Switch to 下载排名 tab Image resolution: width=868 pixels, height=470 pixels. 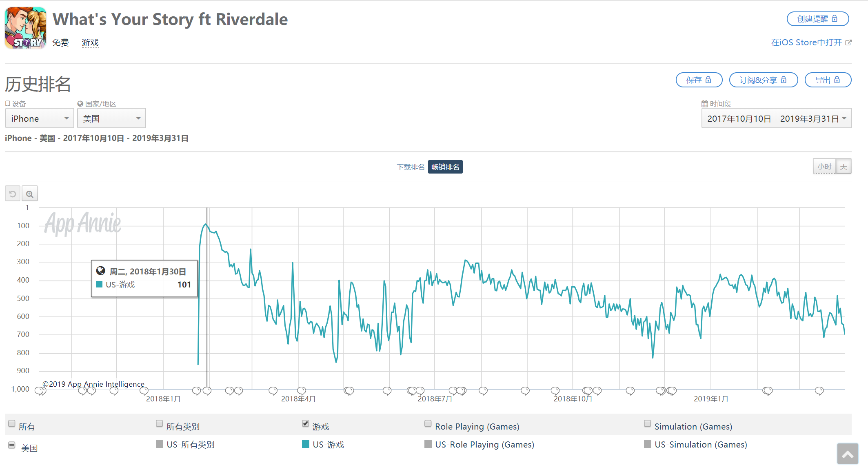tap(411, 167)
